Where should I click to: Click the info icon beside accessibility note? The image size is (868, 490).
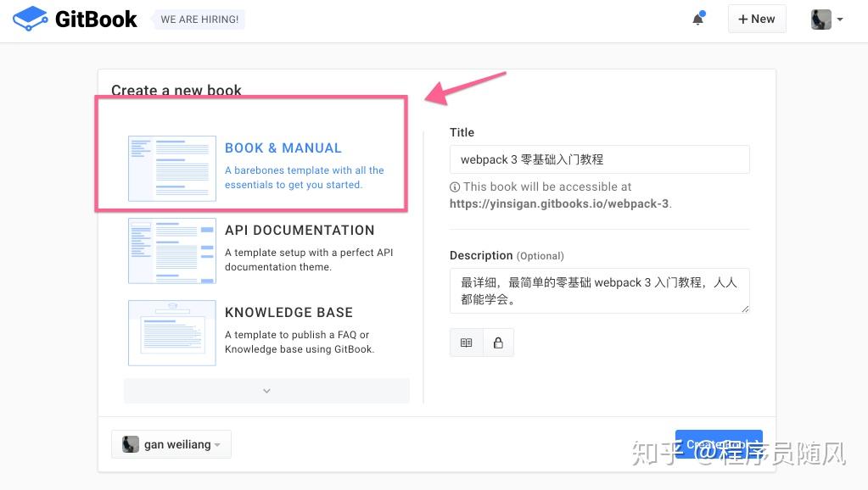pyautogui.click(x=455, y=187)
